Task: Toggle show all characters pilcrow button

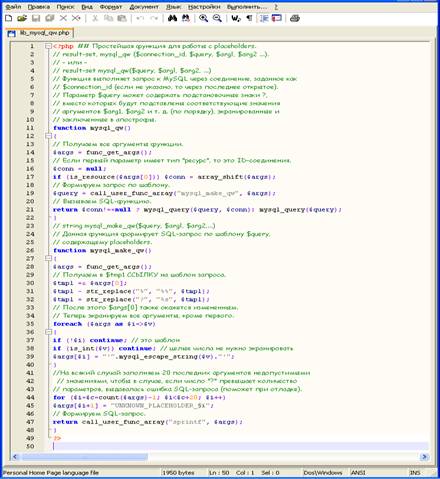Action: click(249, 18)
